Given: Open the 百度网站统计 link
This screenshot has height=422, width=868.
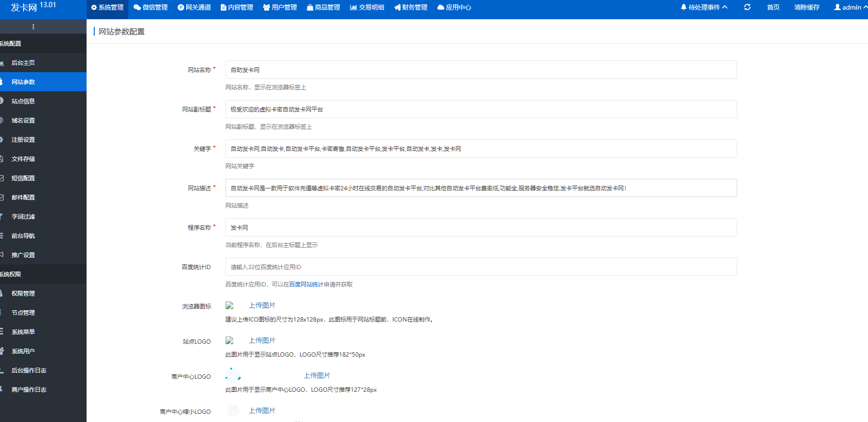Looking at the screenshot, I should click(x=306, y=285).
